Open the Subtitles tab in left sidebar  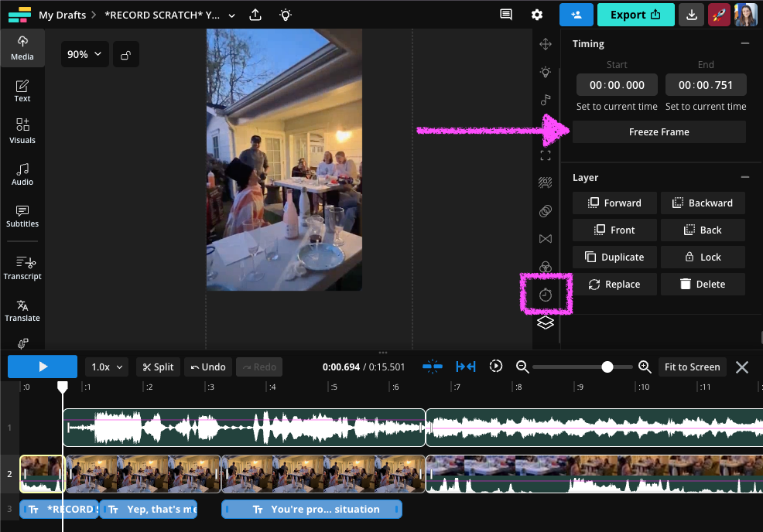22,216
